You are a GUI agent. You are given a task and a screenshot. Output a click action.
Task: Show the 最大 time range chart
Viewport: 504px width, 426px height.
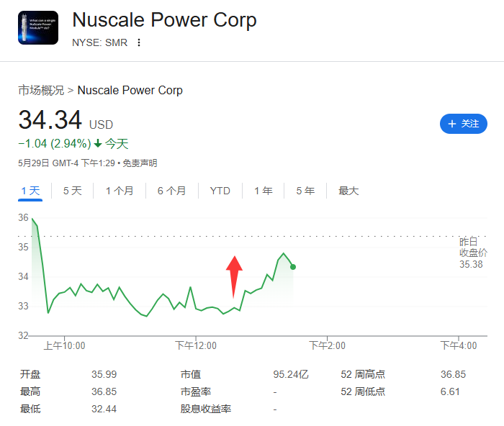coord(348,191)
